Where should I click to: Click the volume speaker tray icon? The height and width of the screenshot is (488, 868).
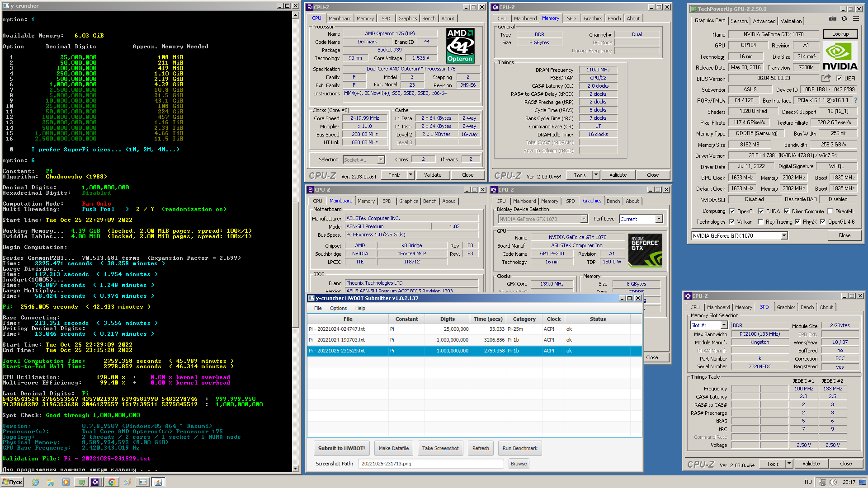click(x=833, y=482)
